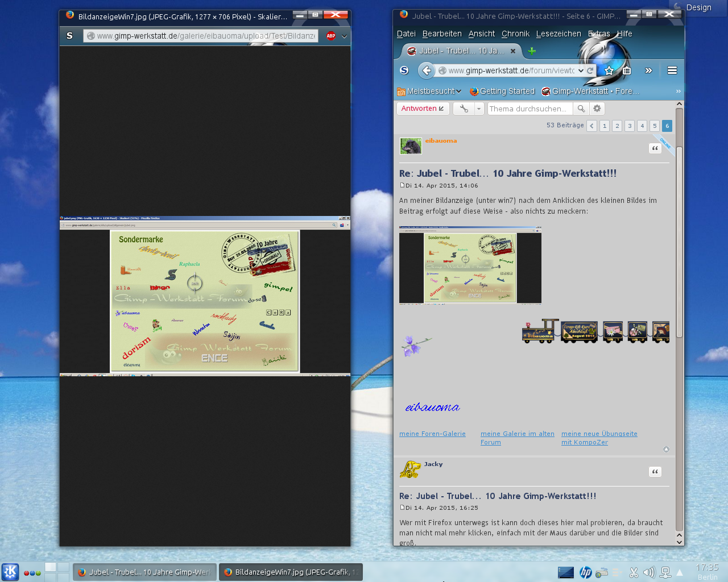Open the Getting Started bookmark
This screenshot has width=728, height=582.
point(502,91)
